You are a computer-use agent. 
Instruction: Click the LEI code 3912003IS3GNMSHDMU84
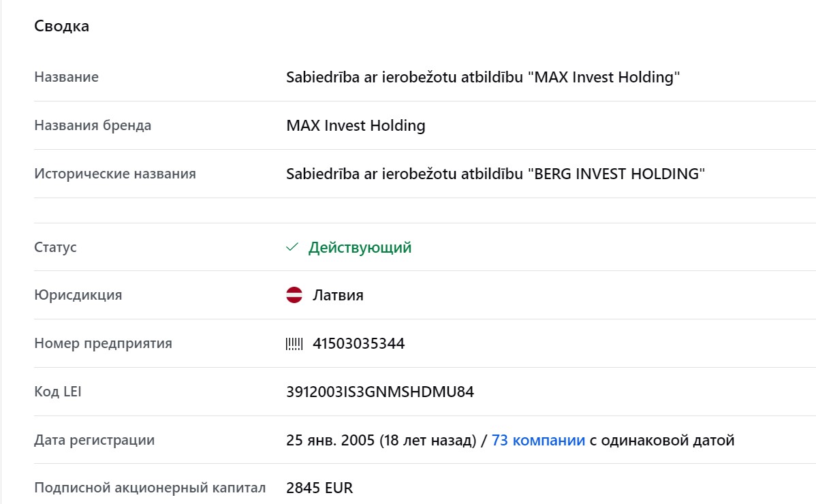[x=380, y=392]
